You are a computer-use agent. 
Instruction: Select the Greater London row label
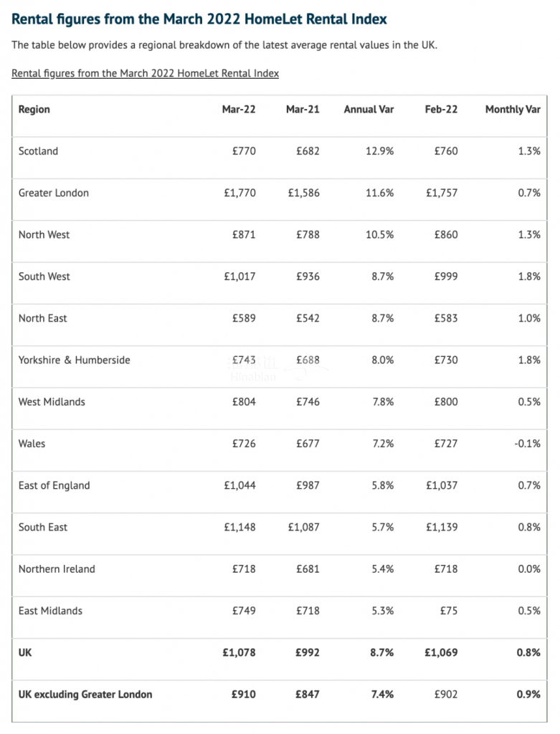(54, 193)
